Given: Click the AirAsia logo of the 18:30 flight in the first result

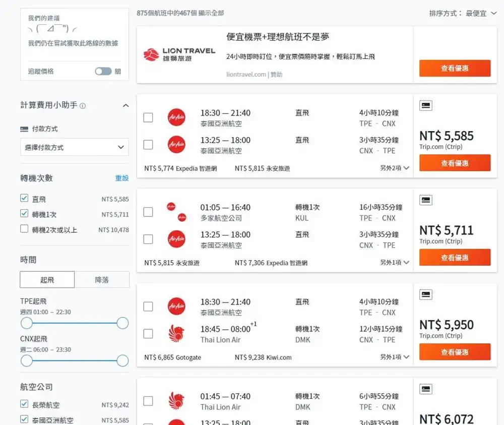Looking at the screenshot, I should [x=176, y=117].
